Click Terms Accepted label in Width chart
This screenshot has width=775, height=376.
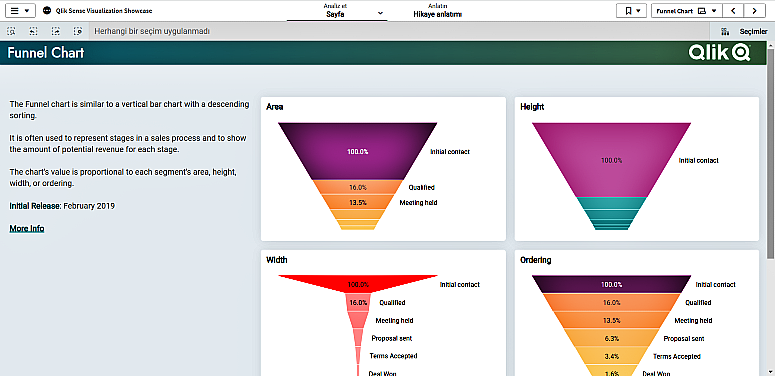393,356
